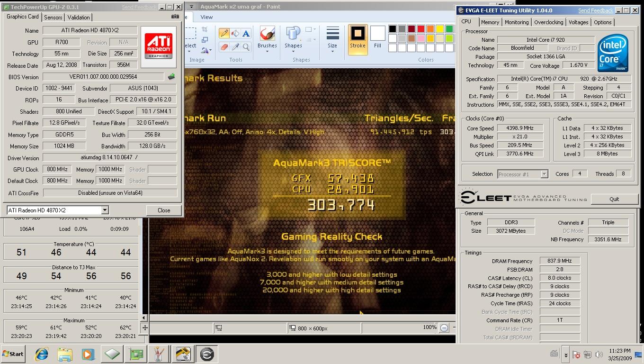Switch to the Sensors tab in GPU-Z

[53, 17]
